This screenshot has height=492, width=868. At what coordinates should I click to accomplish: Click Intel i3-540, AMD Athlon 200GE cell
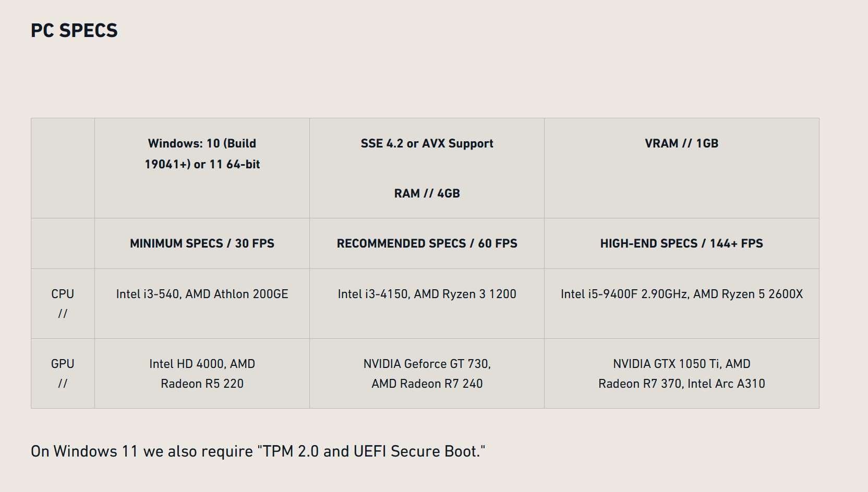coord(202,294)
